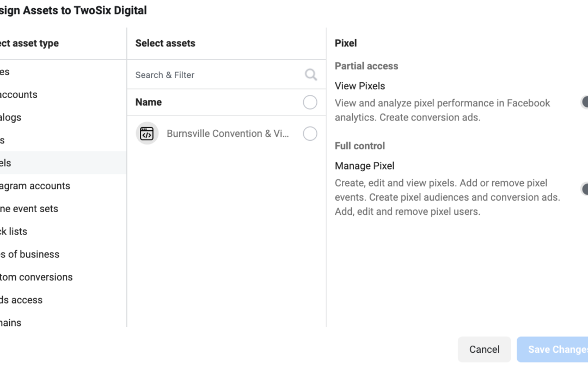This screenshot has width=588, height=368.
Task: Click the Partial access heading
Action: (366, 66)
